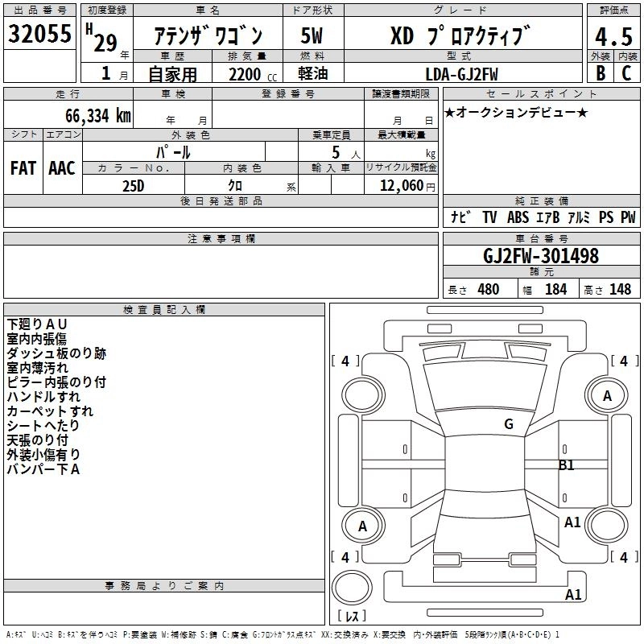This screenshot has height=644, width=644.
Task: Click the transmission value FAT
Action: click(23, 168)
